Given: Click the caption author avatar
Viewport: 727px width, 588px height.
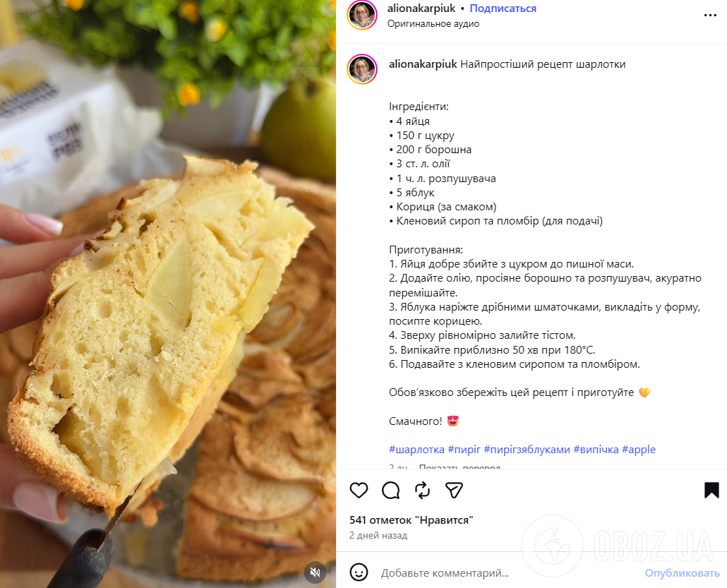Looking at the screenshot, I should pyautogui.click(x=362, y=69).
